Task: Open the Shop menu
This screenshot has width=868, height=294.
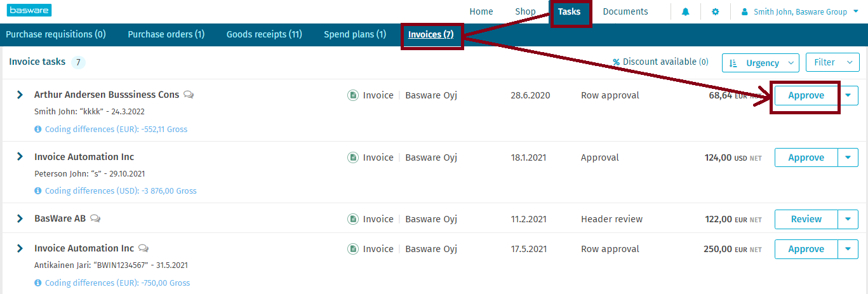Action: click(x=526, y=11)
